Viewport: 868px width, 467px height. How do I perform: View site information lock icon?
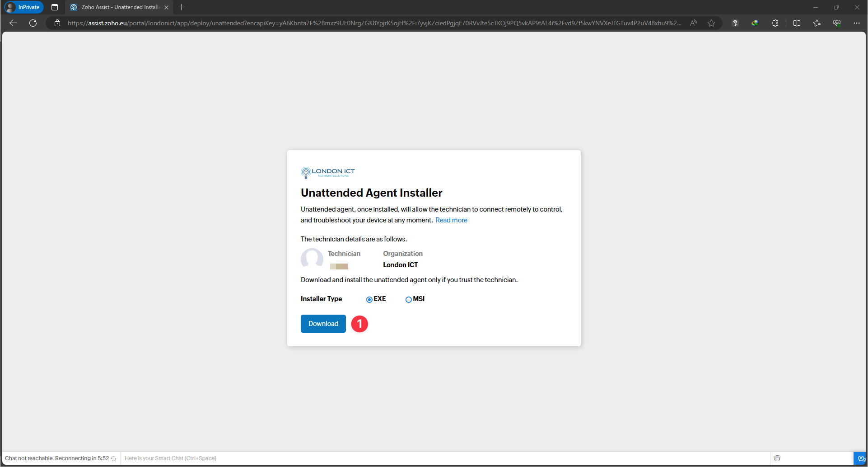point(57,23)
